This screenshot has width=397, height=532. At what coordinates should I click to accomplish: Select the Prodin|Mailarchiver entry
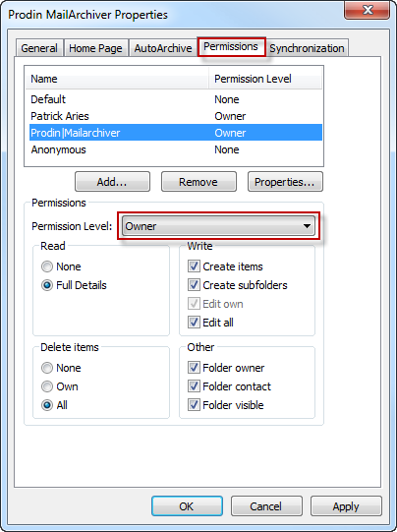point(176,133)
